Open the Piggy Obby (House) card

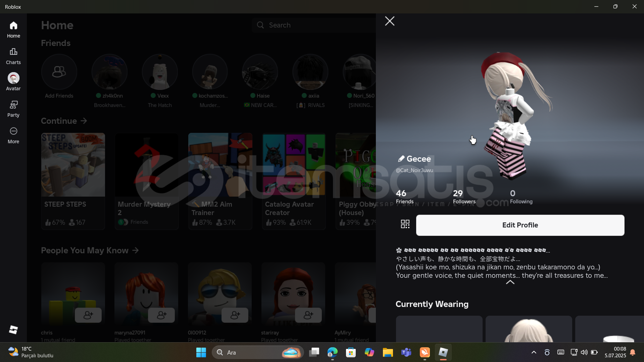click(356, 181)
